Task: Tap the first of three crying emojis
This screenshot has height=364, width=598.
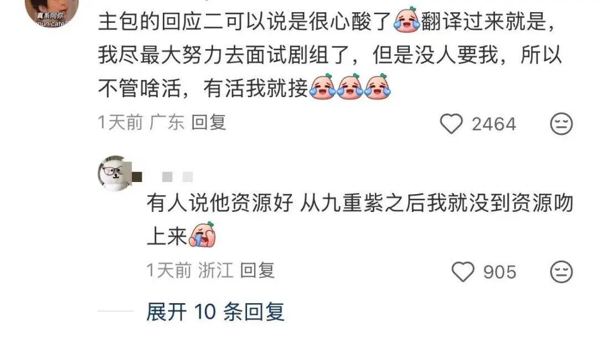Action: [x=322, y=87]
